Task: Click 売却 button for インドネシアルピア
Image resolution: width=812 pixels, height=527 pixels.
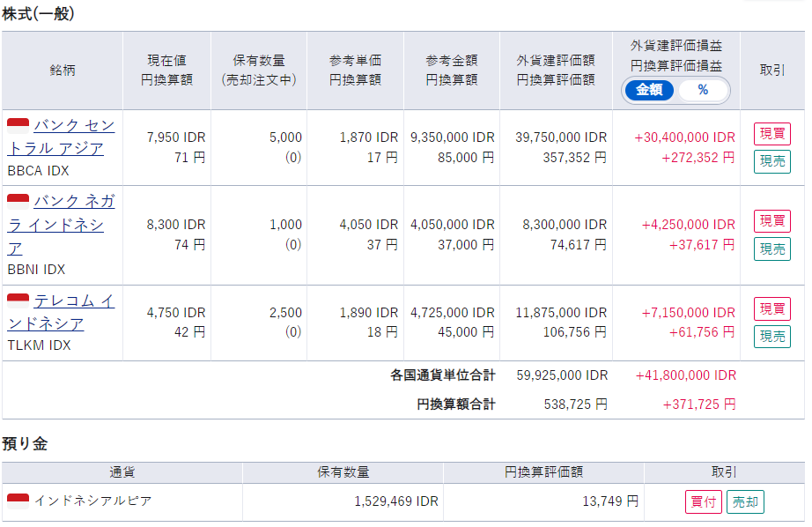Action: click(745, 502)
